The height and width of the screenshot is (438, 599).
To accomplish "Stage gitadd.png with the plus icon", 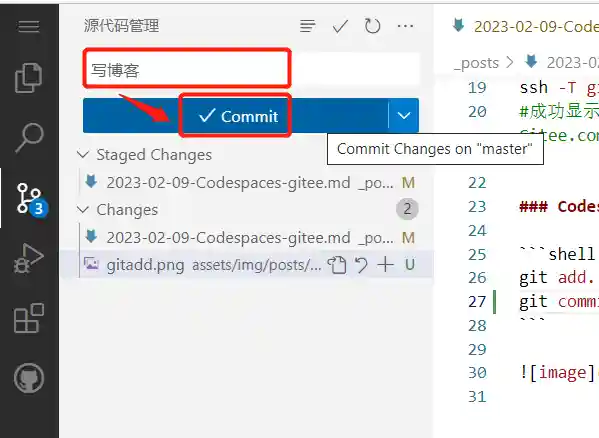I will point(385,265).
